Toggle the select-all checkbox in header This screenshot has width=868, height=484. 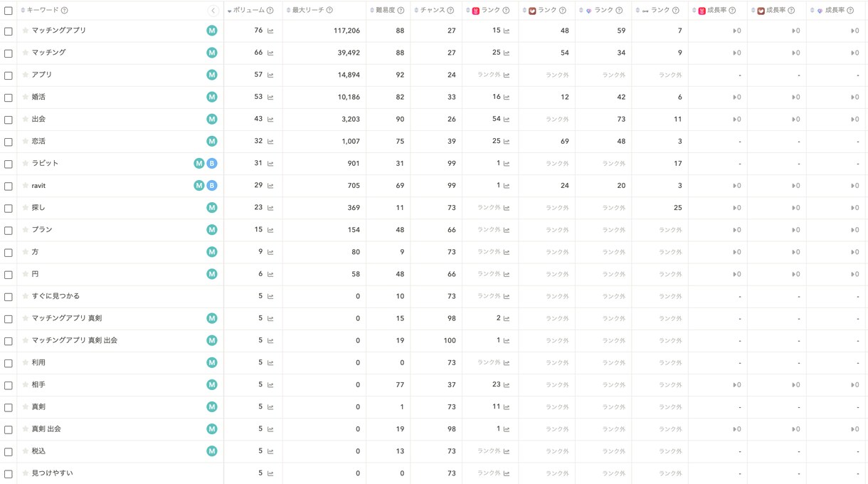tap(9, 11)
